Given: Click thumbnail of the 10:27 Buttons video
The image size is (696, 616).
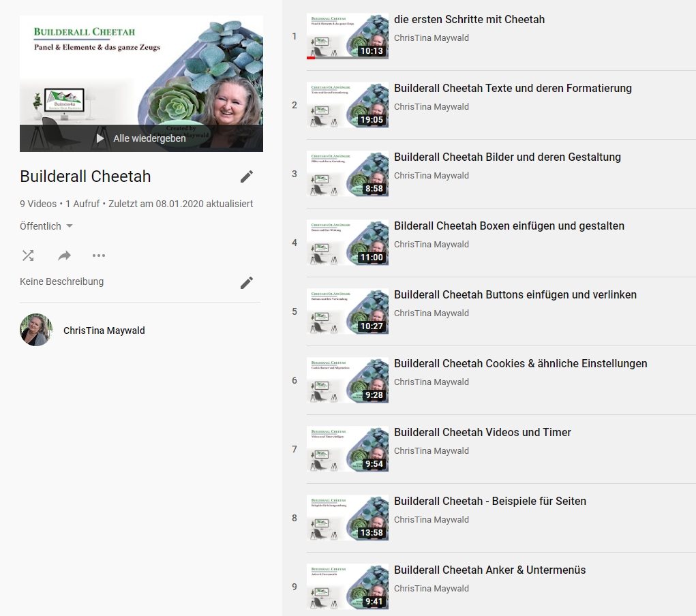Looking at the screenshot, I should click(x=348, y=311).
